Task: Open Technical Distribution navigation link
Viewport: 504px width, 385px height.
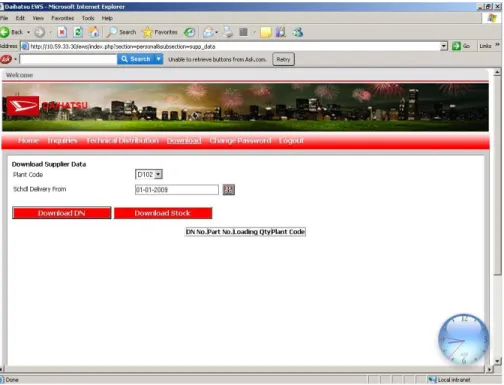Action: pos(122,141)
